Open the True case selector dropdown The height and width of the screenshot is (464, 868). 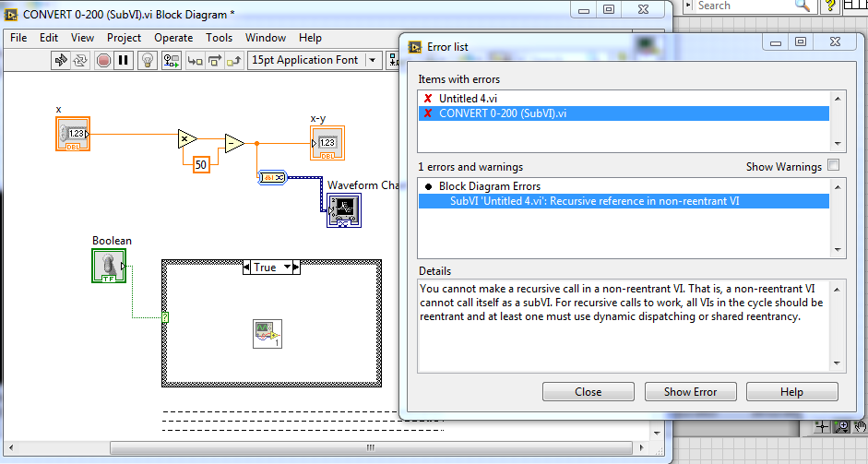tap(287, 267)
